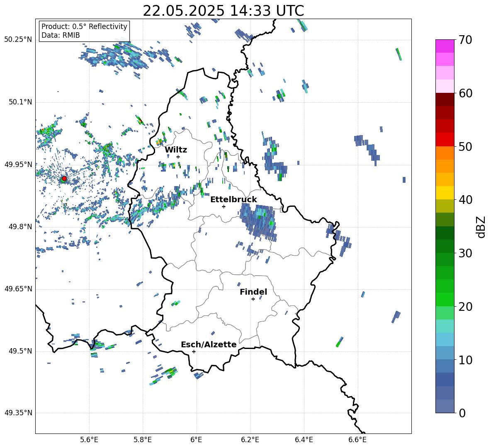Screen dimensions: 491x448
Task: Click the colorbar value 30
Action: pos(465,253)
